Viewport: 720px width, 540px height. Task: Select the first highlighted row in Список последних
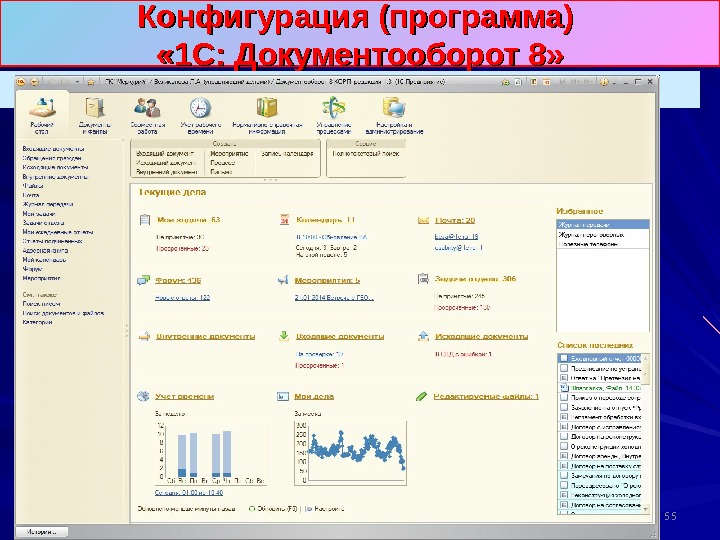pos(599,358)
